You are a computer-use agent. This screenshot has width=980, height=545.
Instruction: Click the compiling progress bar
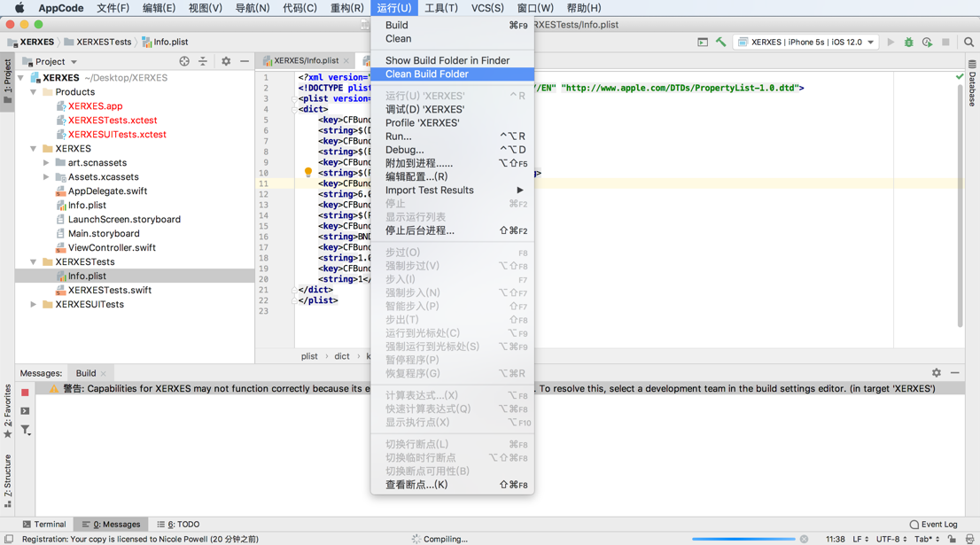pyautogui.click(x=743, y=539)
